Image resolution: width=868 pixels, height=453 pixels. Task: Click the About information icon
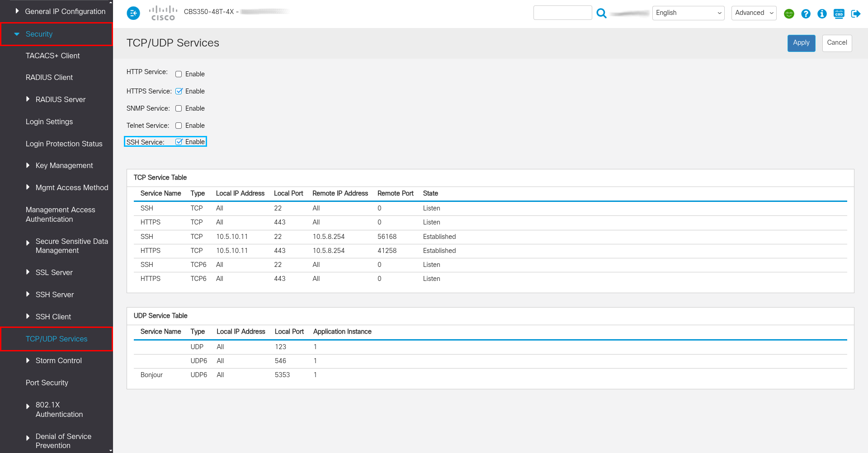822,14
